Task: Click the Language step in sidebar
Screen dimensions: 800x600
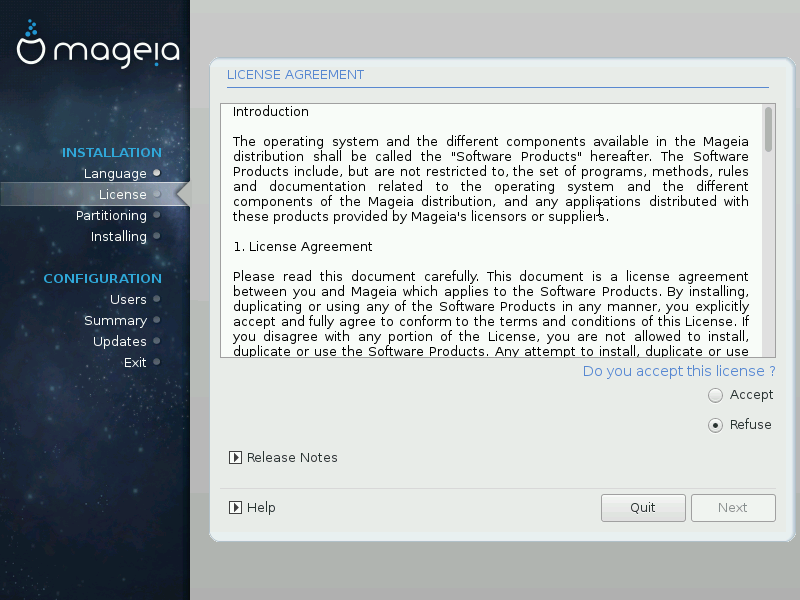Action: coord(115,173)
